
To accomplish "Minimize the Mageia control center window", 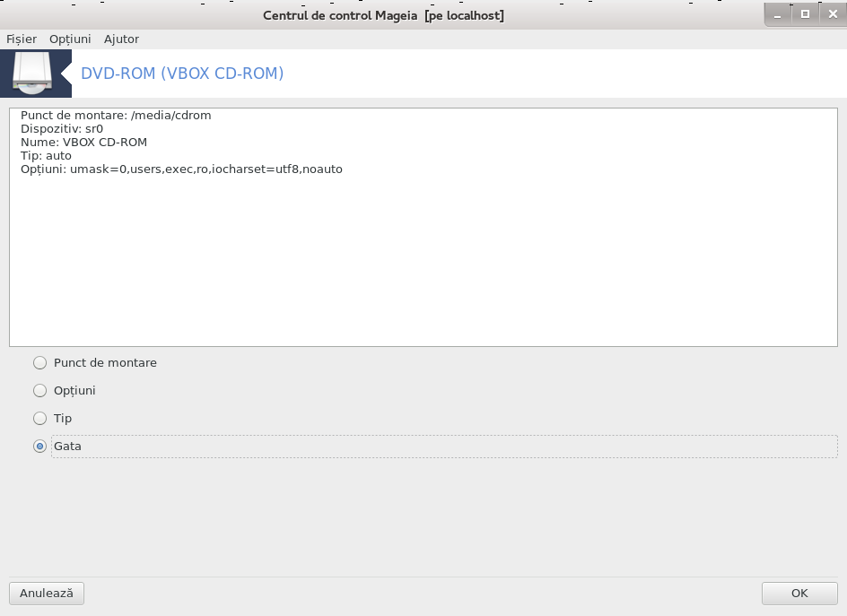I will click(x=777, y=15).
